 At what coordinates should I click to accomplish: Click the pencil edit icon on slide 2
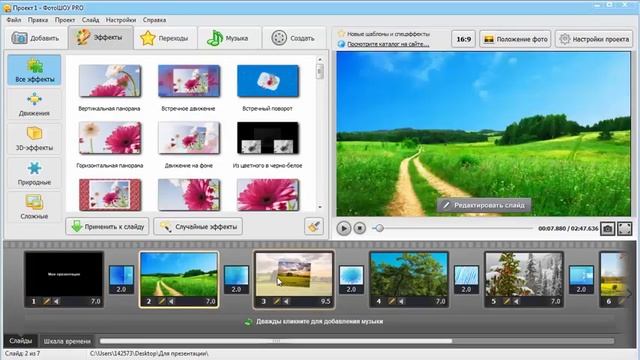tap(162, 301)
